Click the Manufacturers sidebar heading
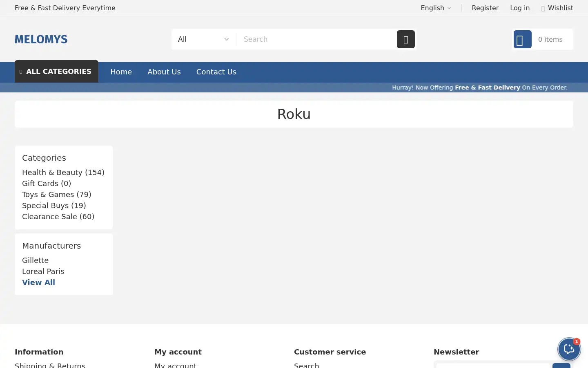Screen dimensions: 588x368 (51, 246)
